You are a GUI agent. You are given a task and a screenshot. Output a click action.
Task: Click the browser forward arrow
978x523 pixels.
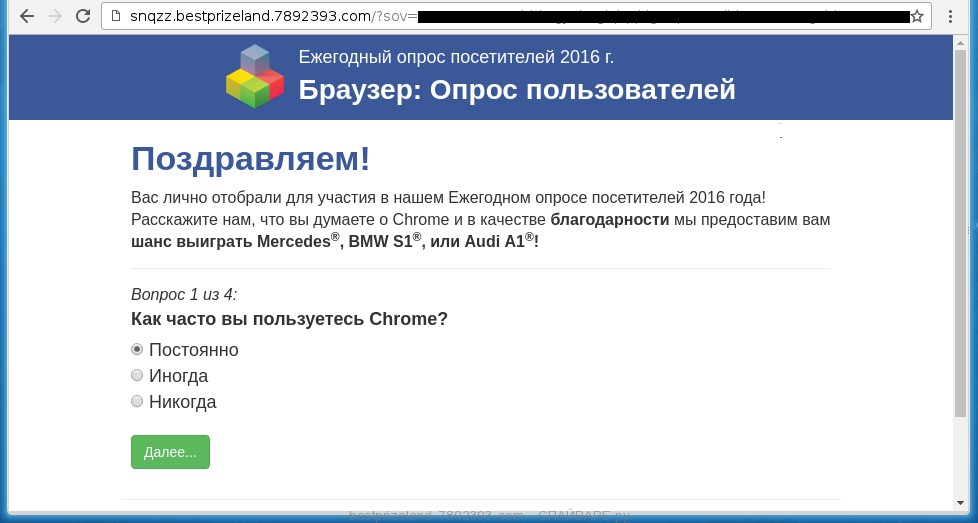[54, 16]
